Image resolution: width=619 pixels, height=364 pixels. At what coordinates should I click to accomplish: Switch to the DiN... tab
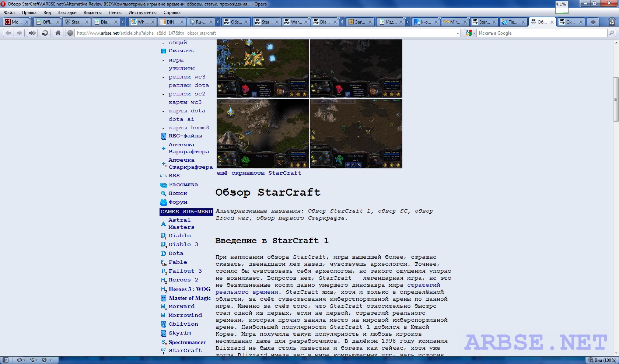[x=171, y=22]
